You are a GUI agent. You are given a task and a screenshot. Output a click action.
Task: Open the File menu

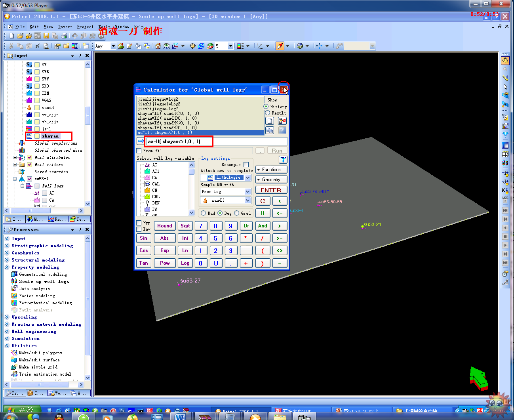[20, 27]
